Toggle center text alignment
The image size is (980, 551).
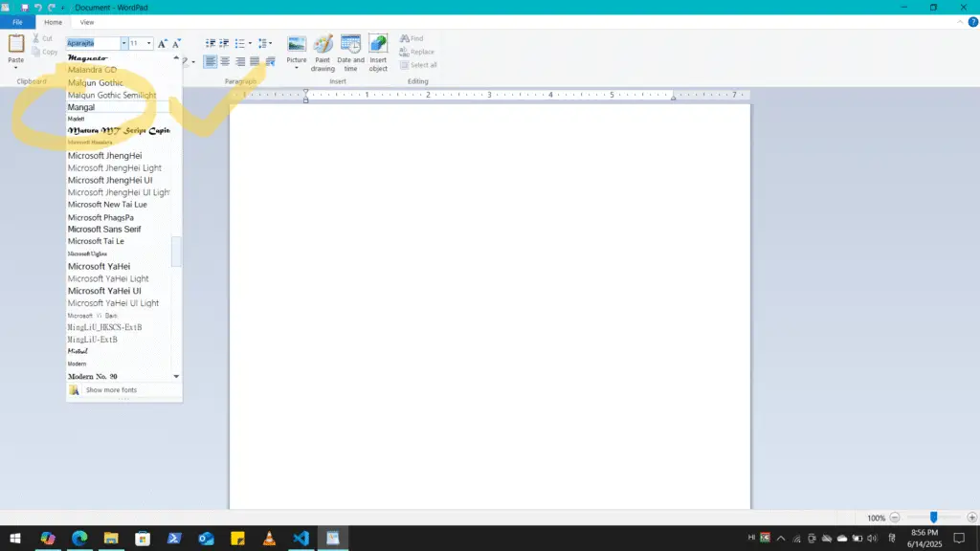click(x=225, y=61)
